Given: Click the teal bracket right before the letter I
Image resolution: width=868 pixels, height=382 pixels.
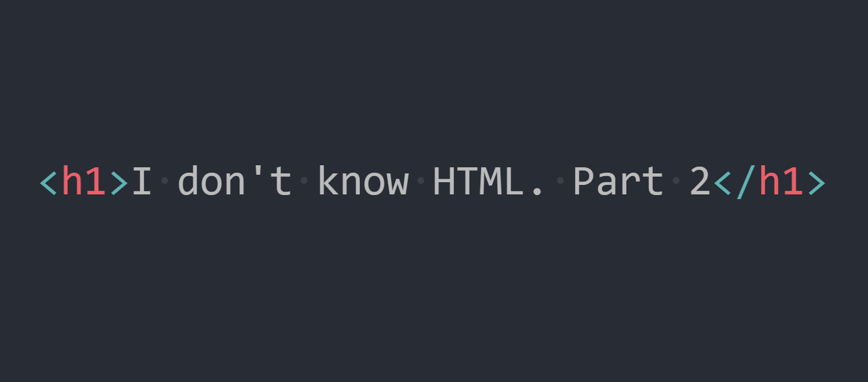Looking at the screenshot, I should click(x=119, y=183).
